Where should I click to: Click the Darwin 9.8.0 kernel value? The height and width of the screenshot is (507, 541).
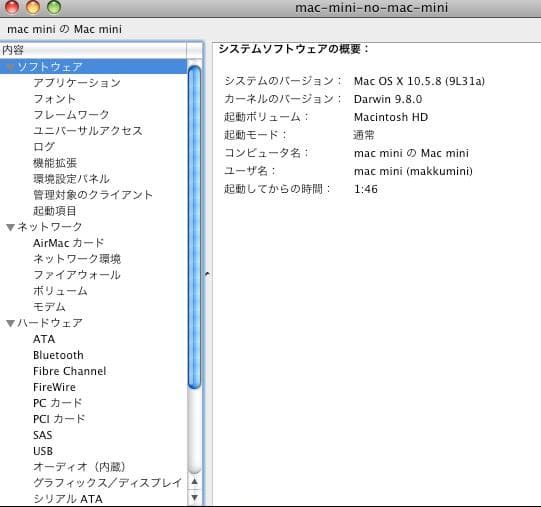(x=388, y=99)
